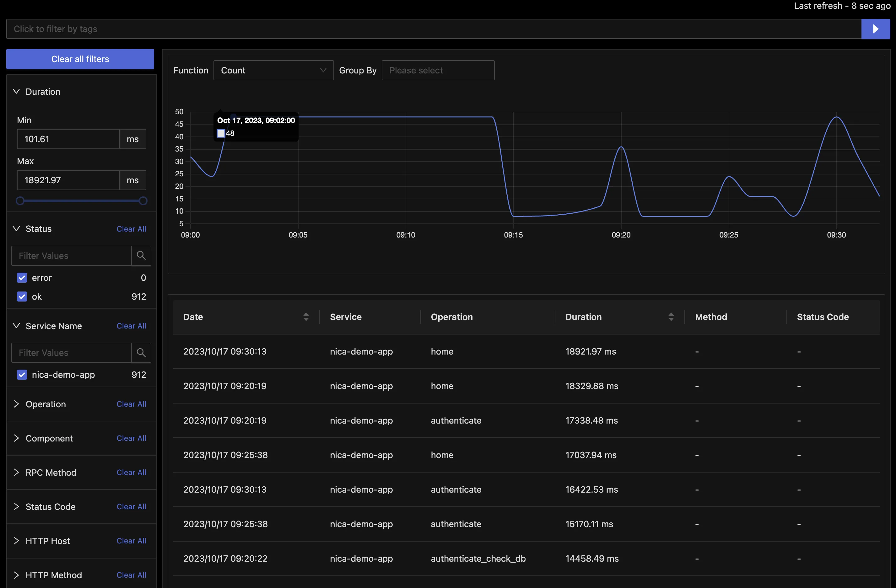
Task: Click chart x-axis label 09:15
Action: click(x=513, y=235)
